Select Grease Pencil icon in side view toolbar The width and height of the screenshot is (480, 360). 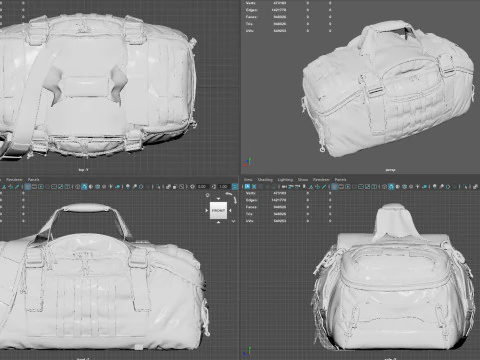click(x=324, y=187)
